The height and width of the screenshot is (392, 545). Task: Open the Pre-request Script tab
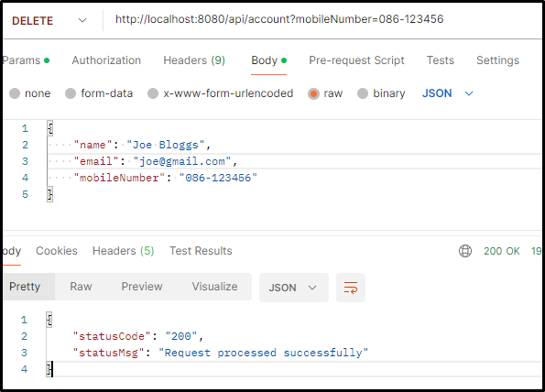click(356, 60)
